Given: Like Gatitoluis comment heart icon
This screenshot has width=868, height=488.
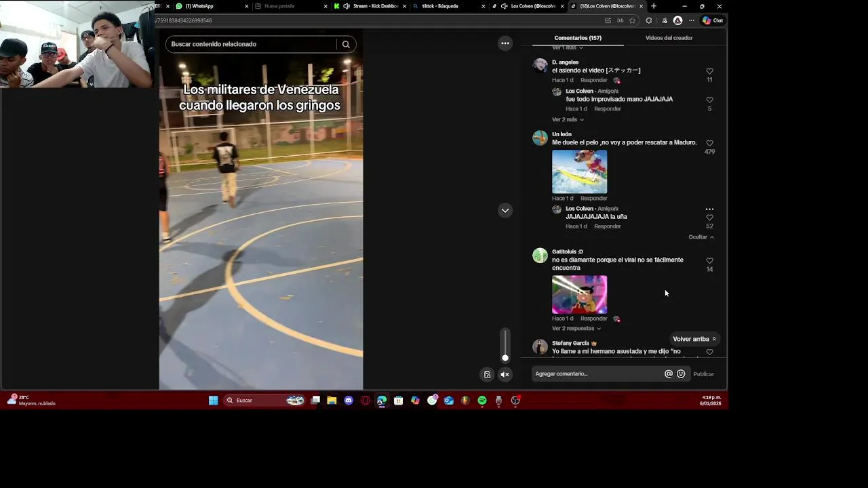Looking at the screenshot, I should click(710, 260).
